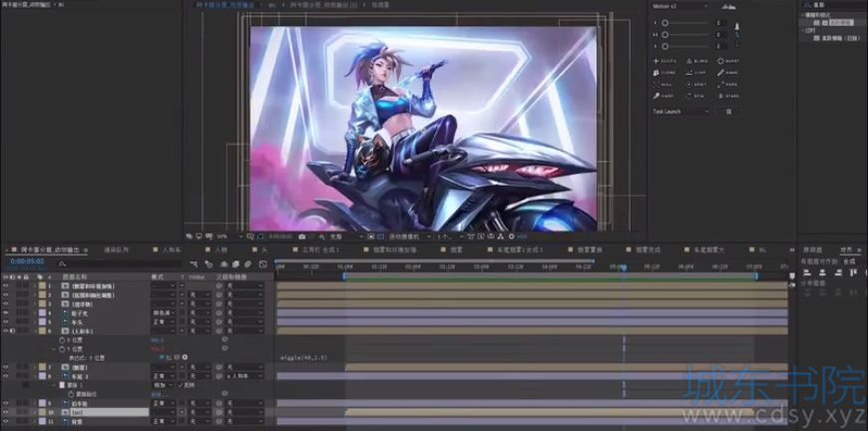Select the Excite tool in Motion v2
The image size is (868, 431).
coord(666,61)
